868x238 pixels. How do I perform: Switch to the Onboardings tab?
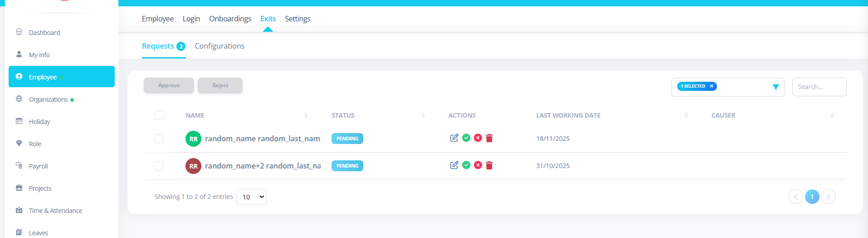tap(230, 19)
